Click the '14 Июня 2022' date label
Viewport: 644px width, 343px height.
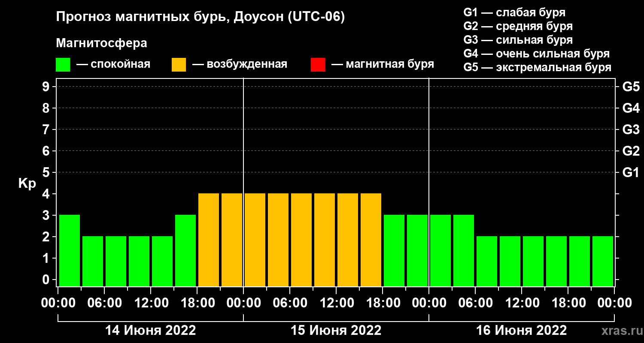[x=151, y=331]
